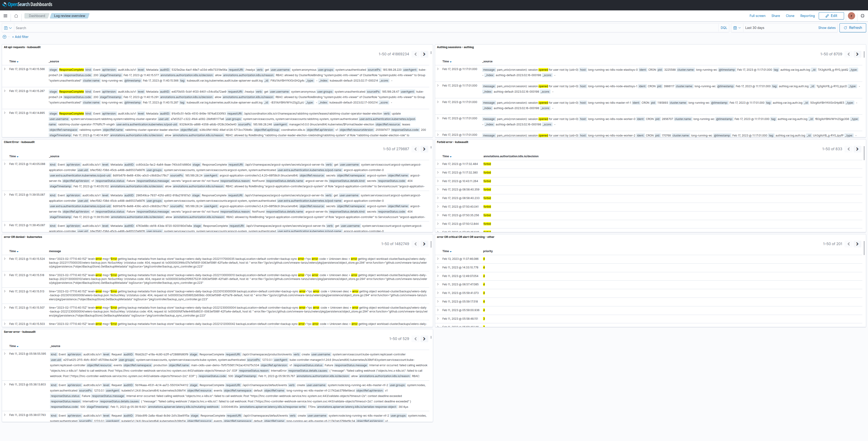Next page in Forbid error panel
The height and width of the screenshot is (441, 868).
pyautogui.click(x=857, y=149)
